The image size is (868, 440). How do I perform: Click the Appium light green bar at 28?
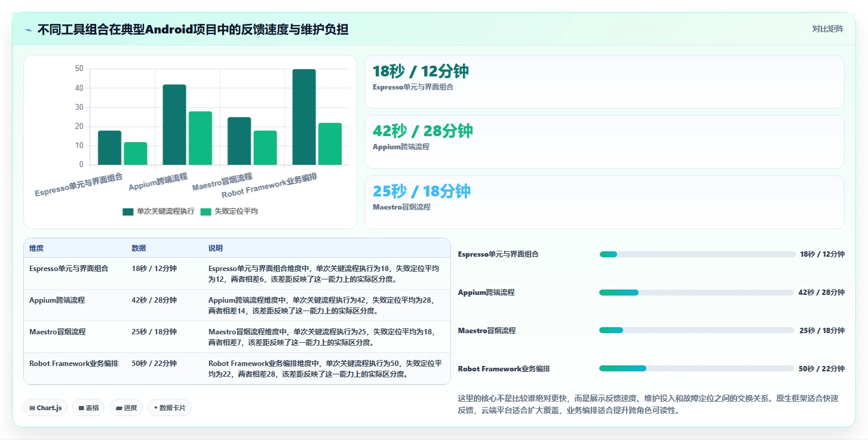(x=200, y=138)
